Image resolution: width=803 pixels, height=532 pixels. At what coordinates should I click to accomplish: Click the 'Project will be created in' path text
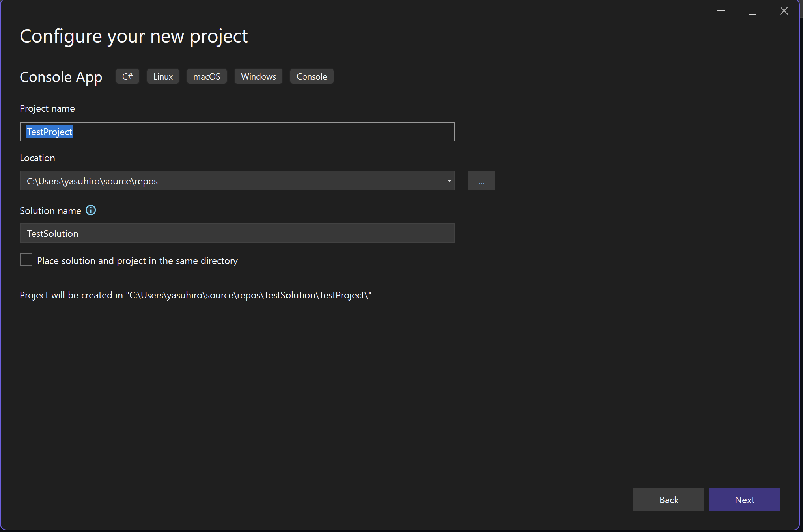196,295
